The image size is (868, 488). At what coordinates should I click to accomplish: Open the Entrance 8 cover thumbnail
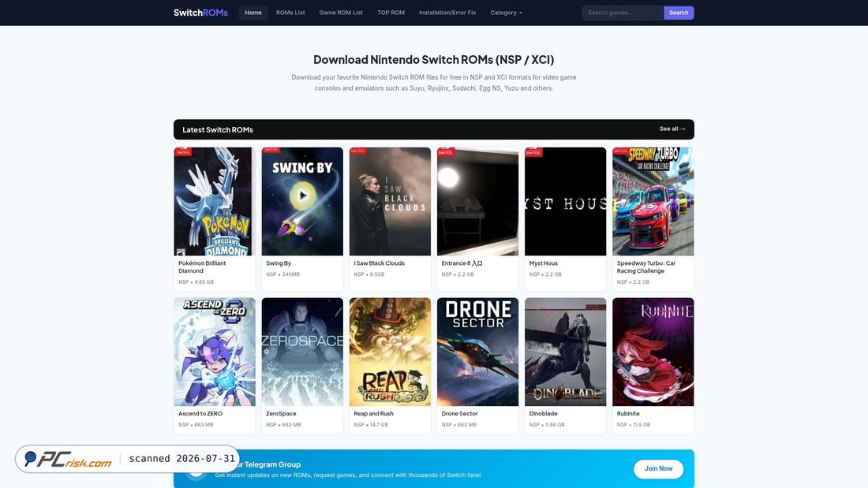477,201
